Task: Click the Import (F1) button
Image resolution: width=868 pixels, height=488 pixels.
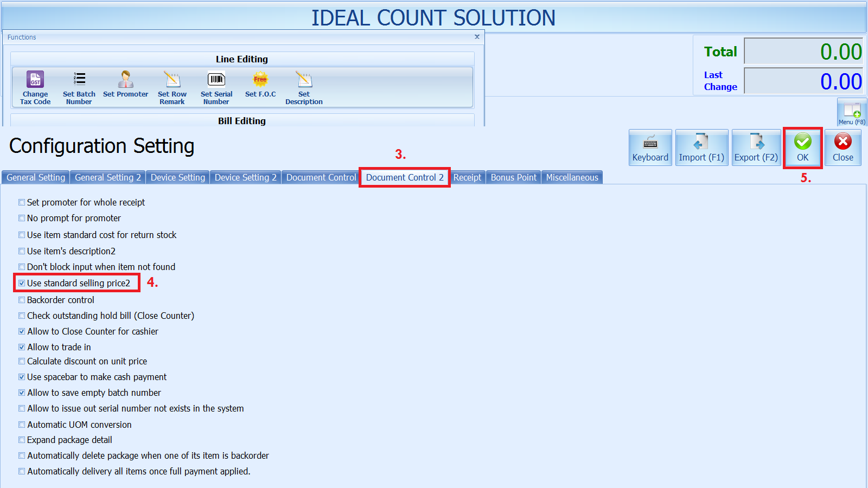Action: [x=701, y=147]
